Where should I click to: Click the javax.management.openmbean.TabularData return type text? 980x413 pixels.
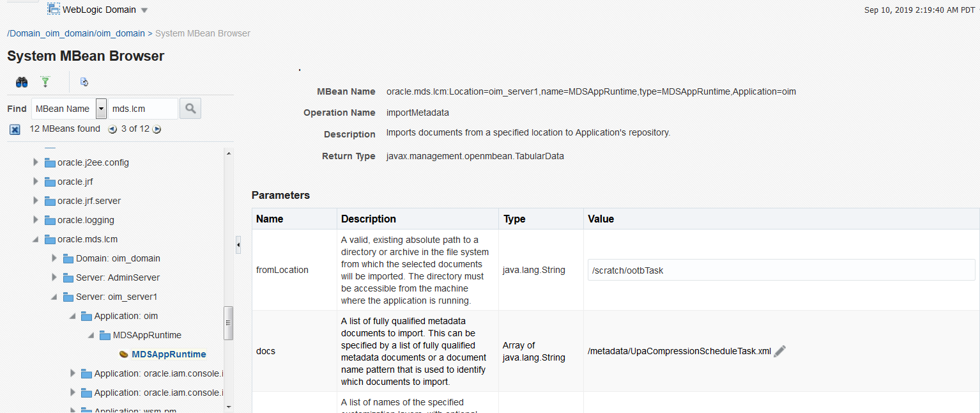(475, 156)
